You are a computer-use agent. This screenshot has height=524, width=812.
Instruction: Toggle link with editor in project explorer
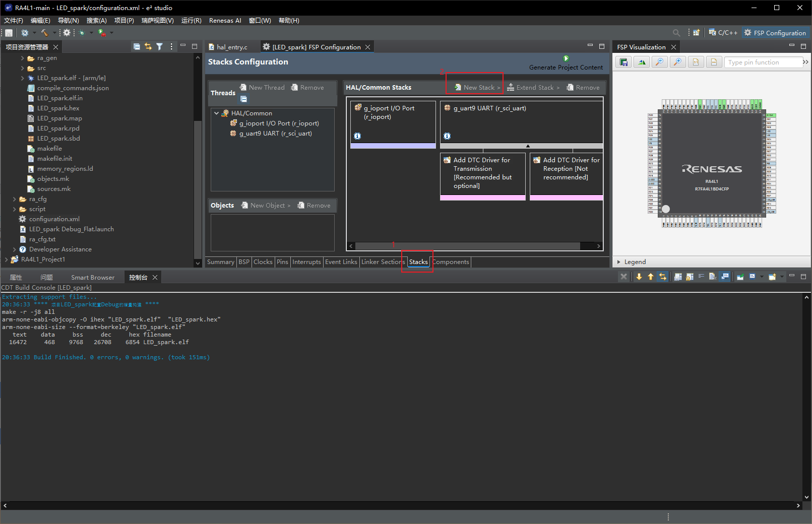coord(148,46)
